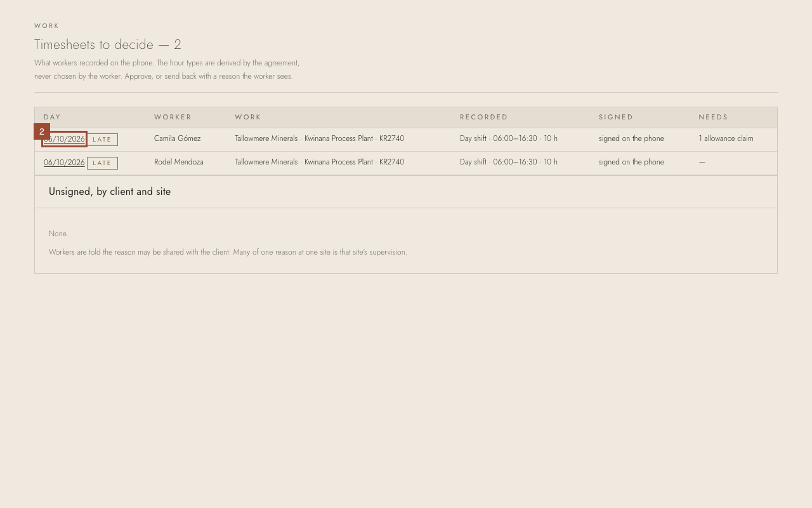Select worker name Camila Gómez
Screen dimensions: 812x508
tap(177, 138)
